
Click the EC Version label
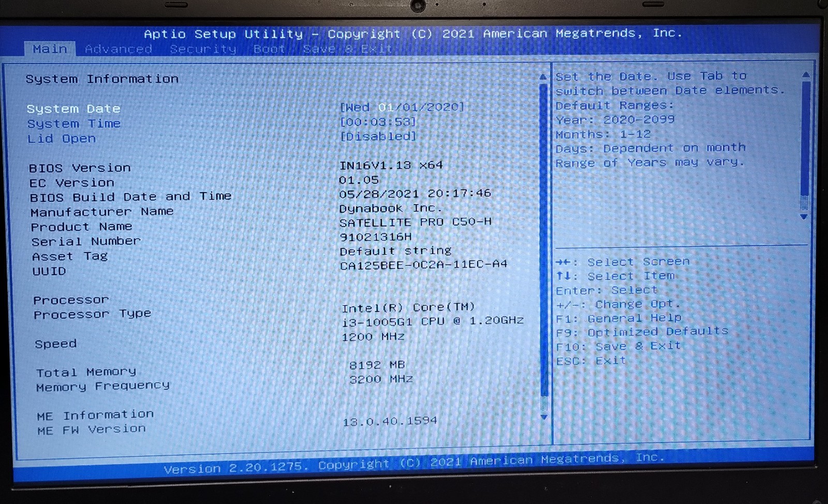tap(72, 183)
